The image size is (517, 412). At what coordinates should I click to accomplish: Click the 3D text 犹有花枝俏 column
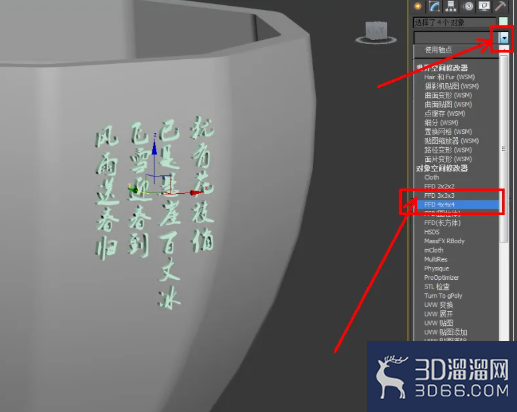click(x=202, y=184)
